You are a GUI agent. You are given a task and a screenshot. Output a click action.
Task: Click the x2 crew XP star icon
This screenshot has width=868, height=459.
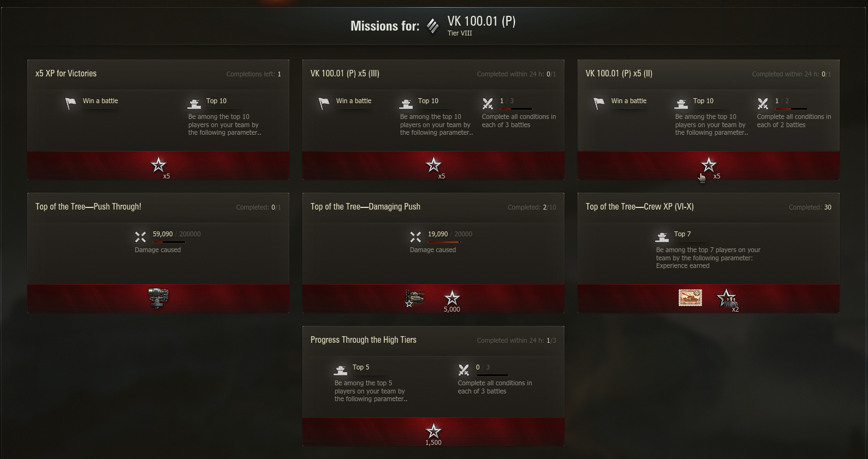click(x=727, y=299)
